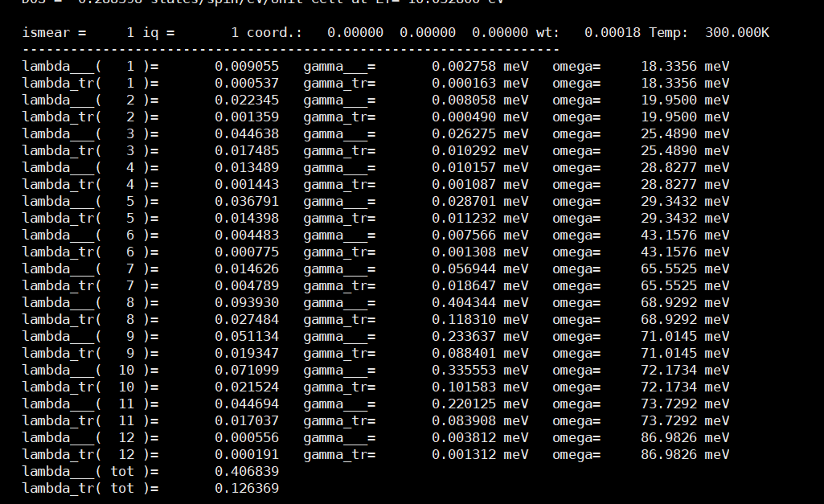Select lambda value 0.051134 for mode 9
This screenshot has height=504, width=824.
point(247,337)
